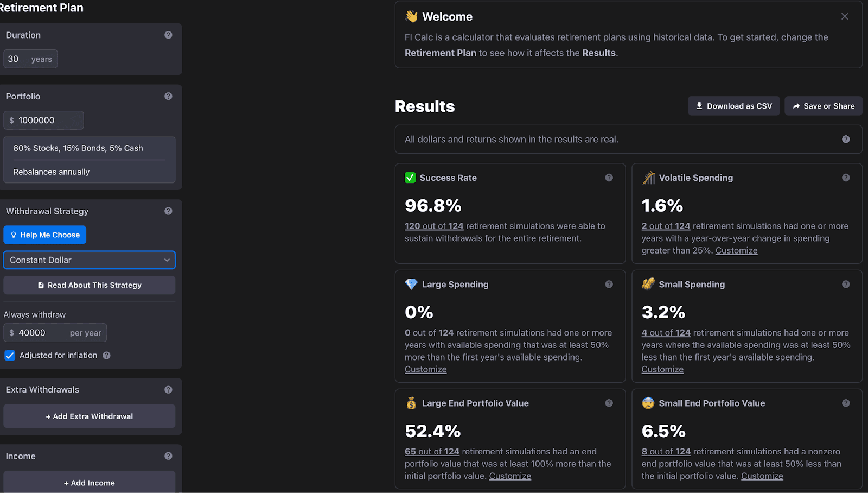Dismiss the Welcome banner
868x493 pixels.
(845, 16)
